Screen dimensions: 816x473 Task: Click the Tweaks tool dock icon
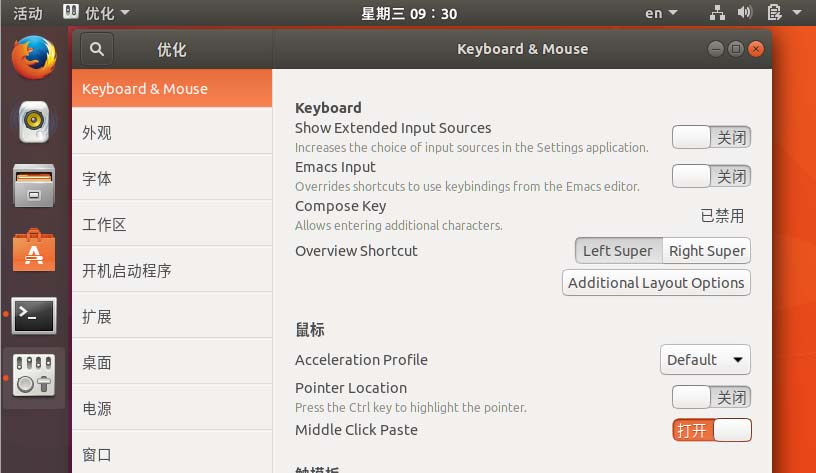pos(34,377)
